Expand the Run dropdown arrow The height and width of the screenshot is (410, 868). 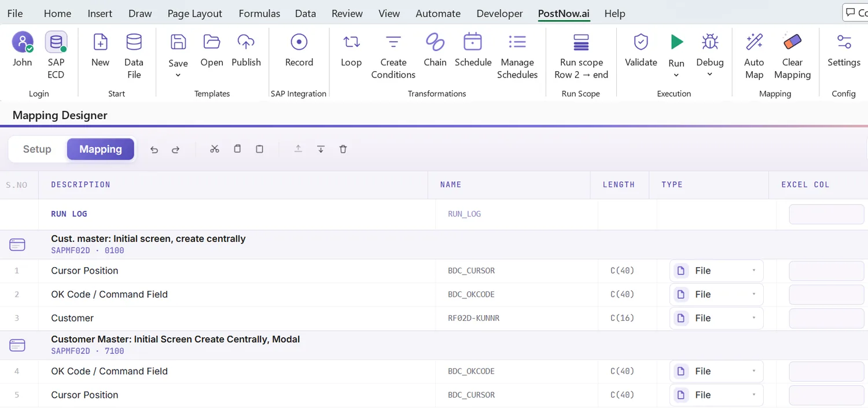point(676,76)
